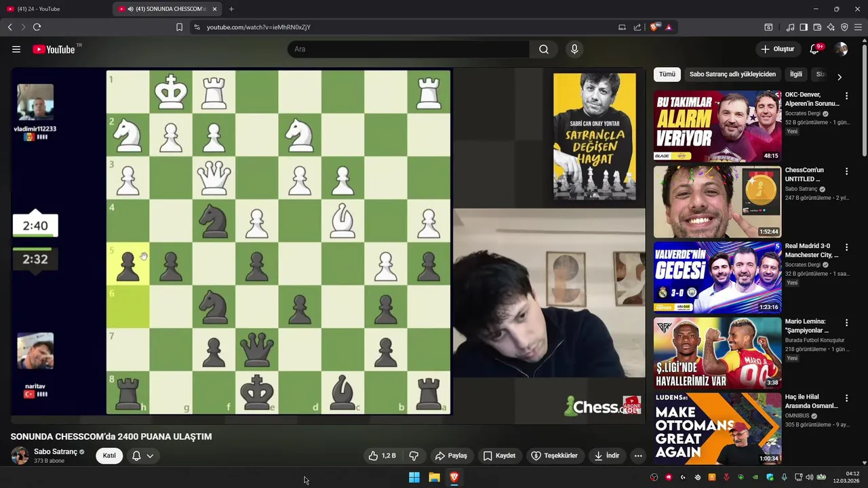Viewport: 868px width, 488px height.
Task: Click the Katıl join button
Action: (109, 456)
